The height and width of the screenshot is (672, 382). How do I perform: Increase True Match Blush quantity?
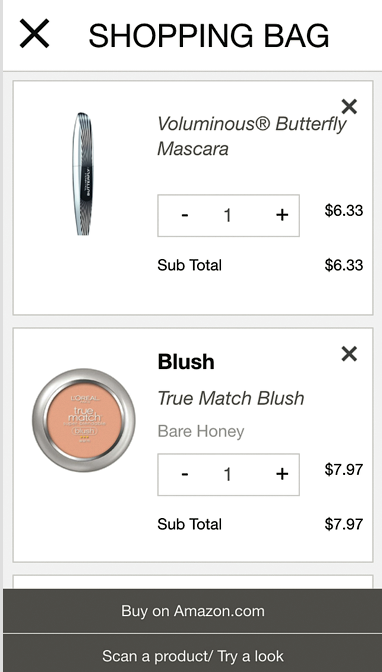282,474
